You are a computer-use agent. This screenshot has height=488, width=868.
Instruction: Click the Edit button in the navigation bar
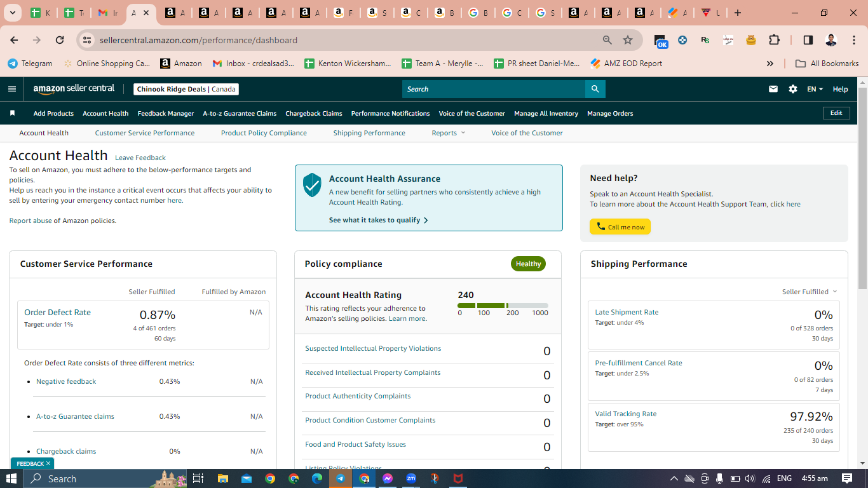[x=836, y=113]
